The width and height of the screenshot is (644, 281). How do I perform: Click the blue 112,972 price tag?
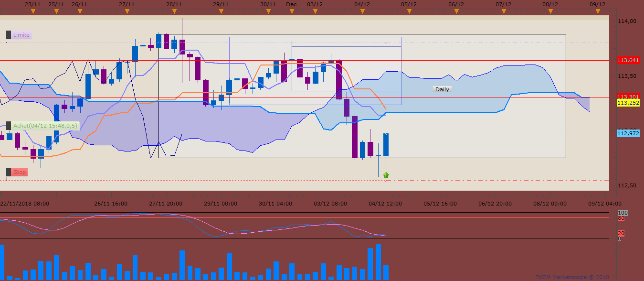628,133
